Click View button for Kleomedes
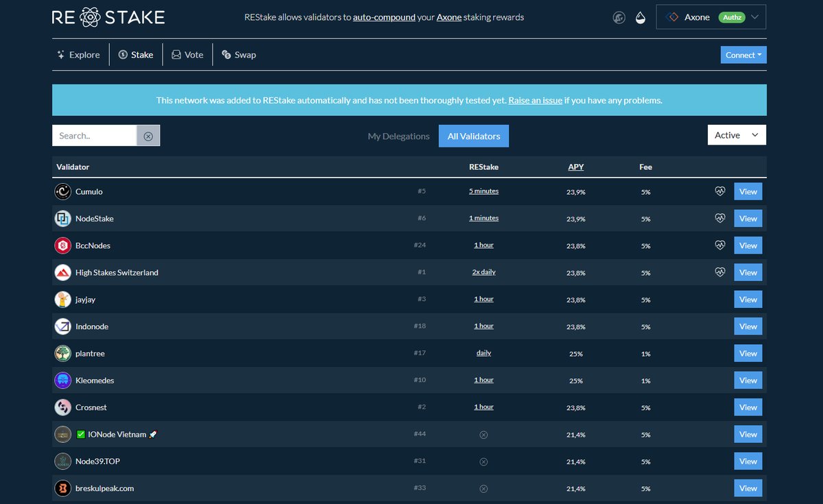823x504 pixels. (748, 381)
